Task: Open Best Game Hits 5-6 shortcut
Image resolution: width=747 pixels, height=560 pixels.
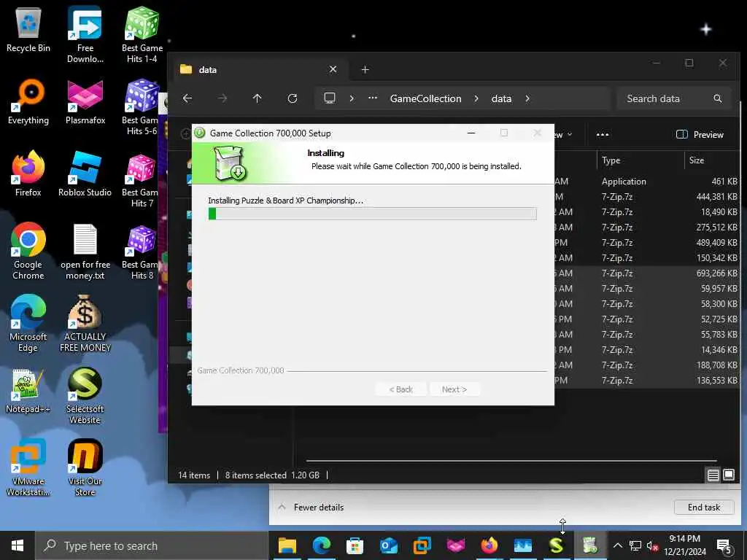Action: click(141, 107)
